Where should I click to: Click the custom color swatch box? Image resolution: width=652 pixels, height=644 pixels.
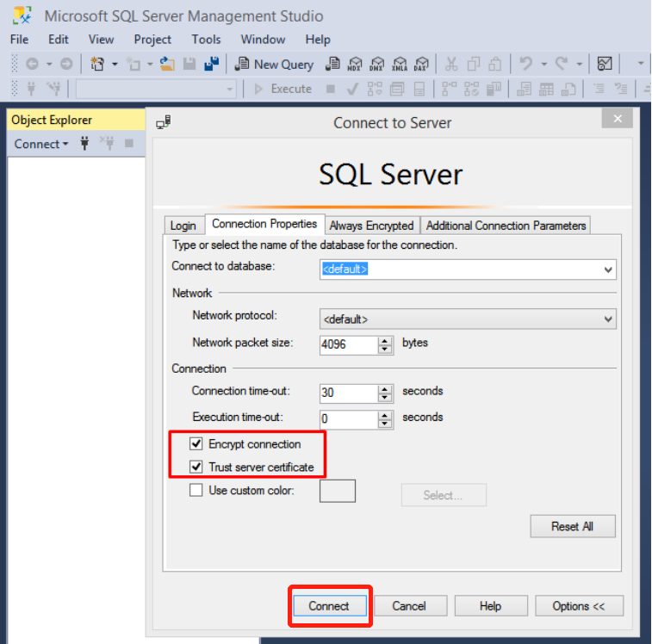click(x=338, y=491)
